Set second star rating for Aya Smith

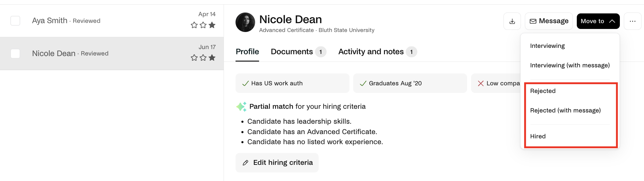[203, 25]
